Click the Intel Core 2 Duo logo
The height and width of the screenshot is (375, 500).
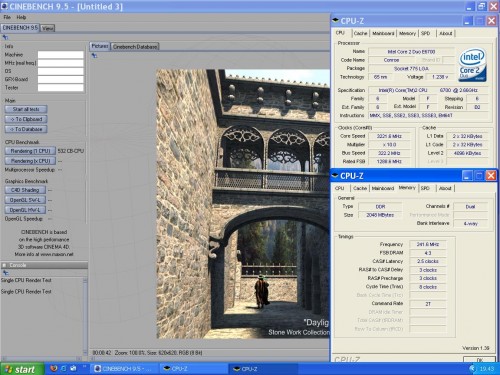pos(472,65)
